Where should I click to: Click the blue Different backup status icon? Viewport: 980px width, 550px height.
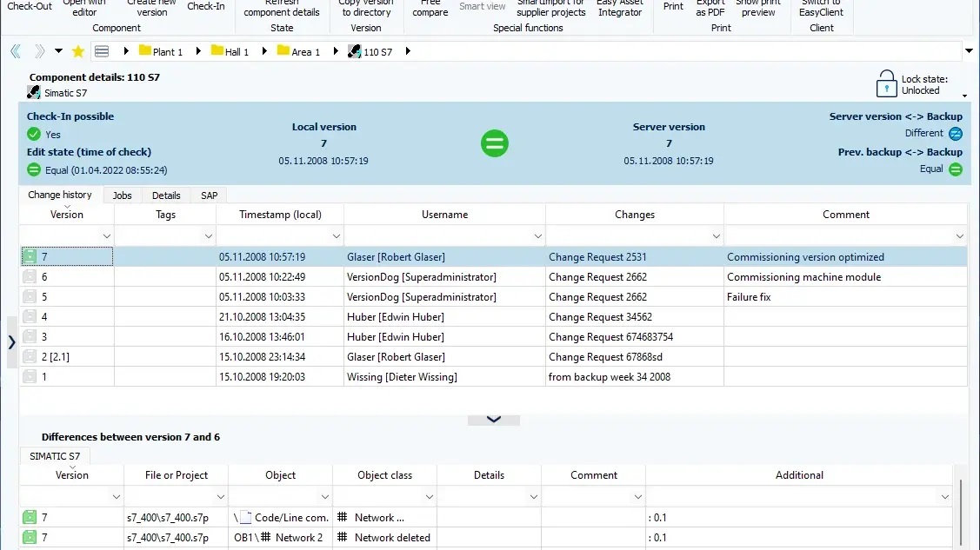(x=956, y=134)
